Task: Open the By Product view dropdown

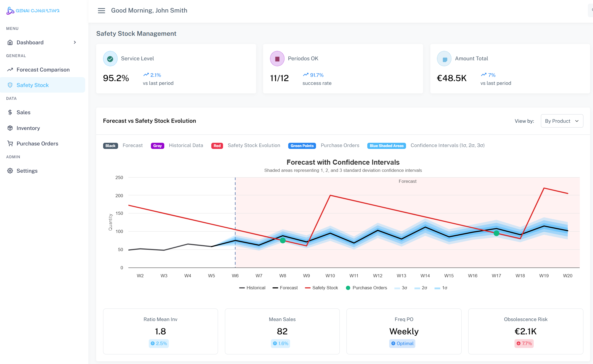Action: point(562,121)
